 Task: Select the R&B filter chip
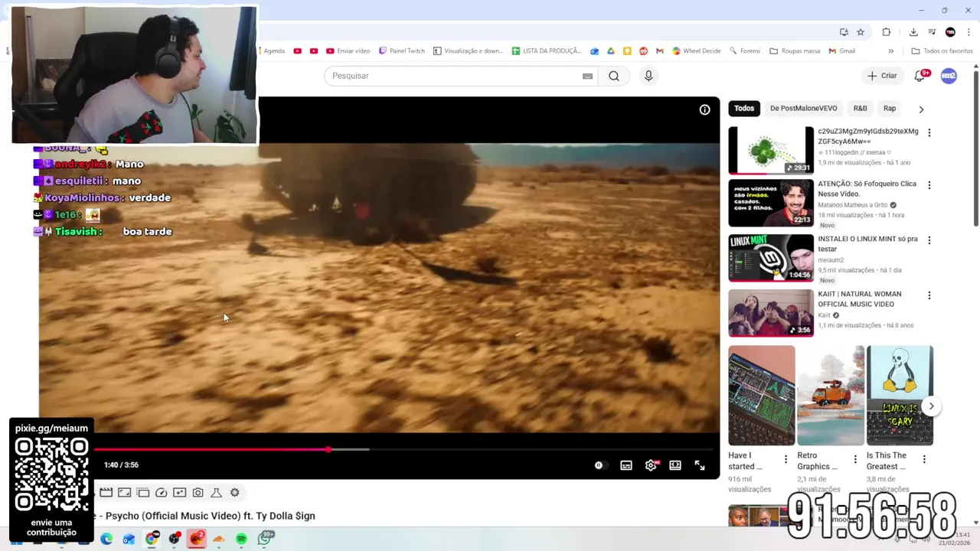[x=860, y=109]
